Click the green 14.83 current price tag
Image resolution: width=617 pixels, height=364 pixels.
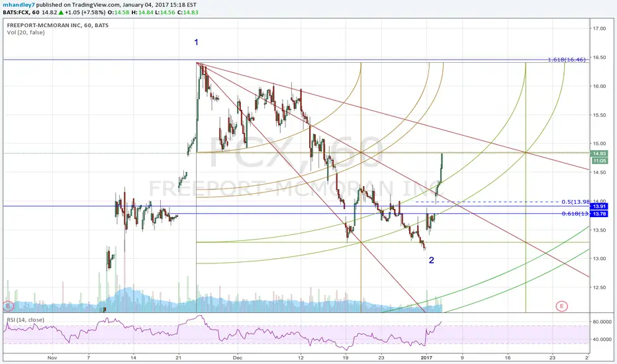pyautogui.click(x=599, y=154)
